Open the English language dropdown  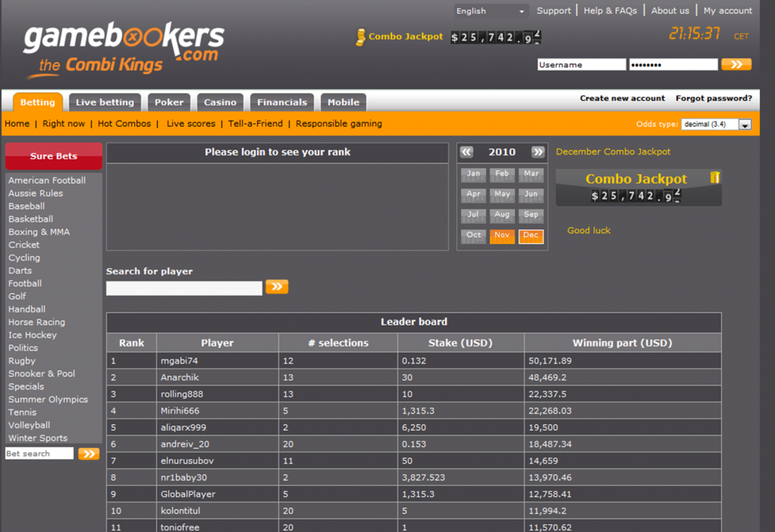pyautogui.click(x=490, y=11)
